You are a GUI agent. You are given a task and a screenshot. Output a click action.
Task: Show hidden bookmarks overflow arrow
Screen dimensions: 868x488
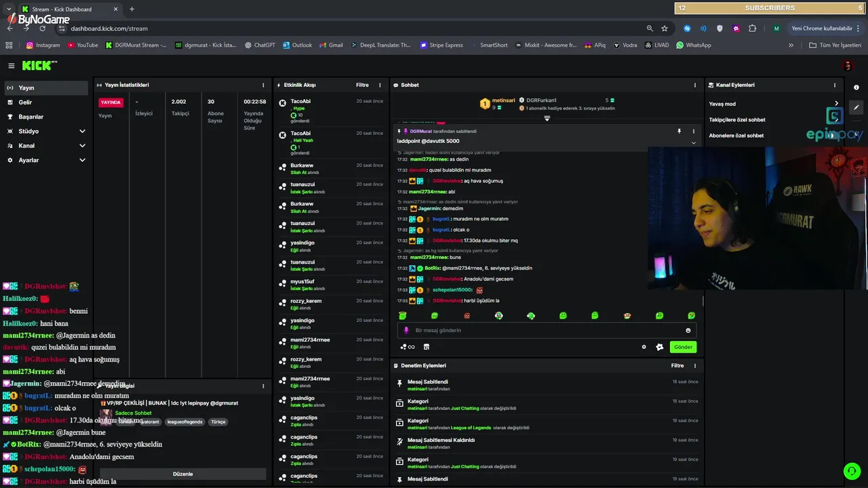pyautogui.click(x=791, y=45)
